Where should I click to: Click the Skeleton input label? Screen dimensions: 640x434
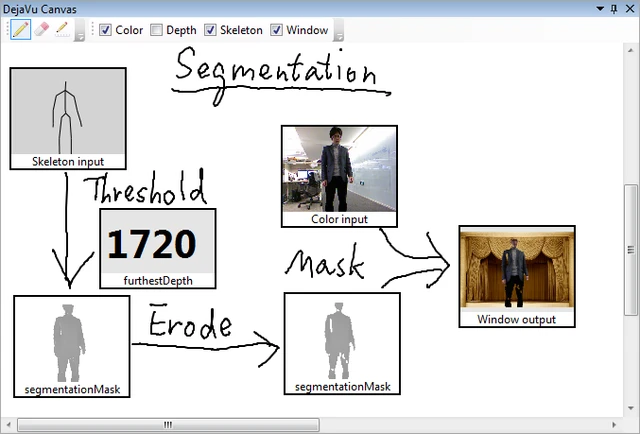68,162
